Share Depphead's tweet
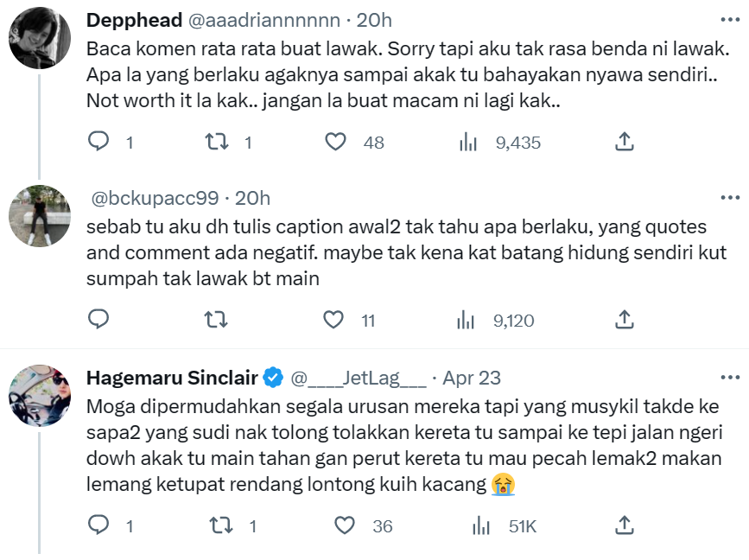Viewport: 749px width, 560px height. [625, 142]
